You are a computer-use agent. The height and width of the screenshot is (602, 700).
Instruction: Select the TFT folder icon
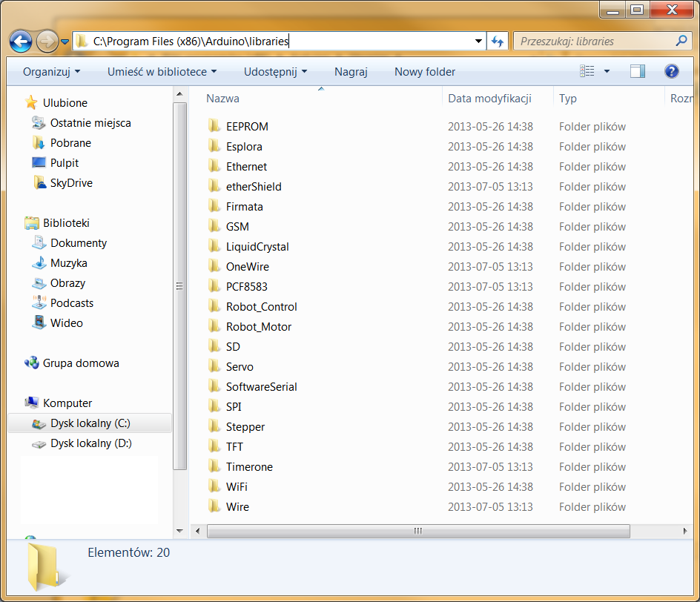coord(214,447)
